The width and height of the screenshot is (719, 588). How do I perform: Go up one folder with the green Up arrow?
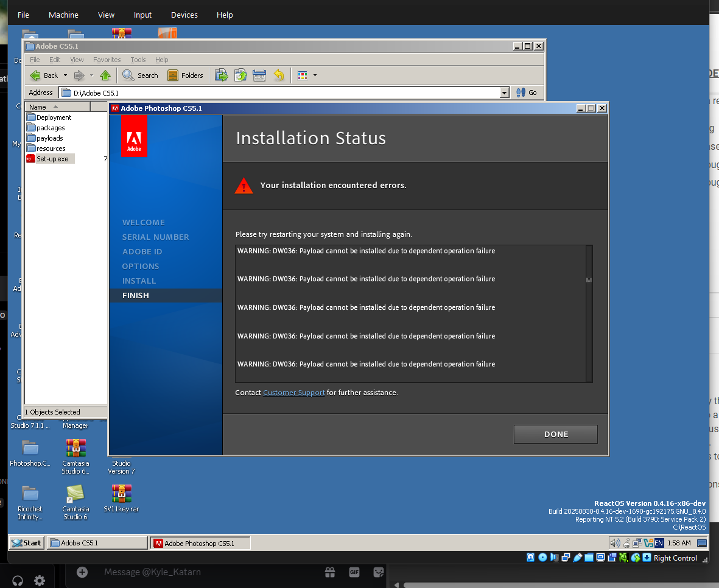point(105,75)
